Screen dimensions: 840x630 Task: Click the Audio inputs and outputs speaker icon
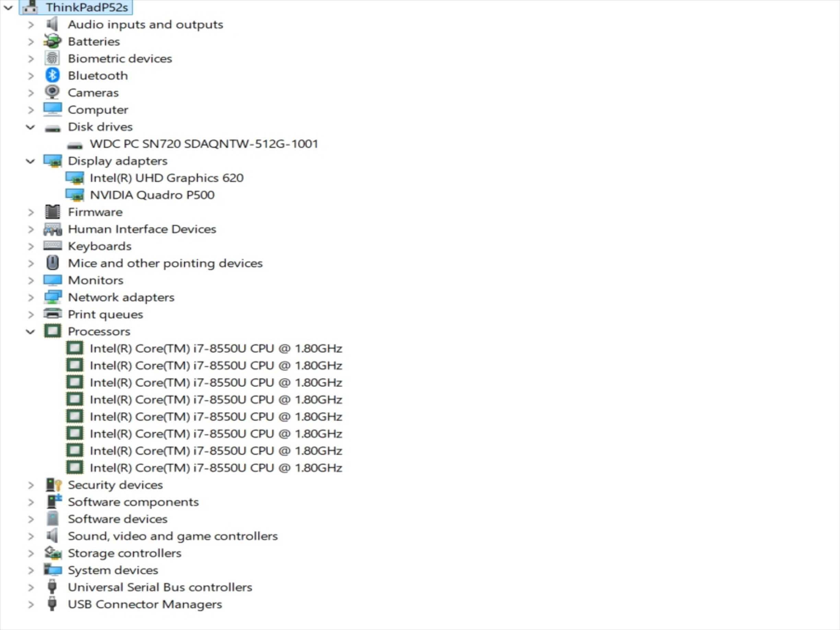[x=52, y=24]
